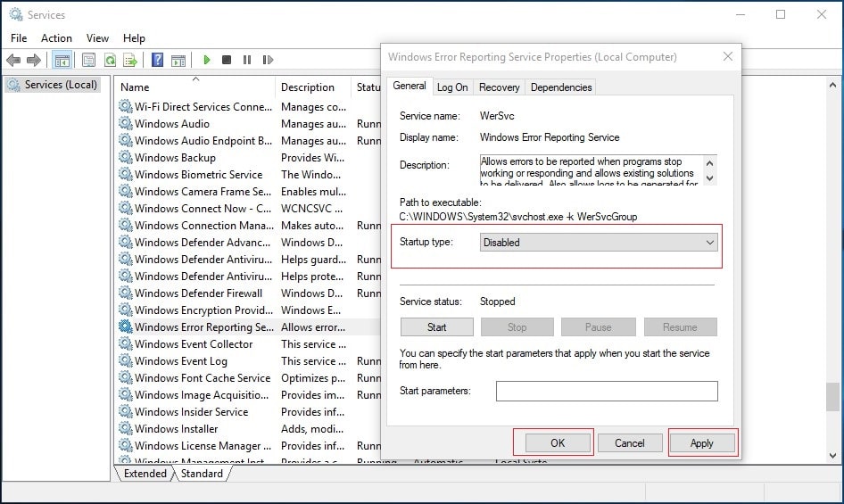Toggle Show/Hide Action Pane toolbar icon
Viewport: 844px width, 504px height.
(x=178, y=60)
